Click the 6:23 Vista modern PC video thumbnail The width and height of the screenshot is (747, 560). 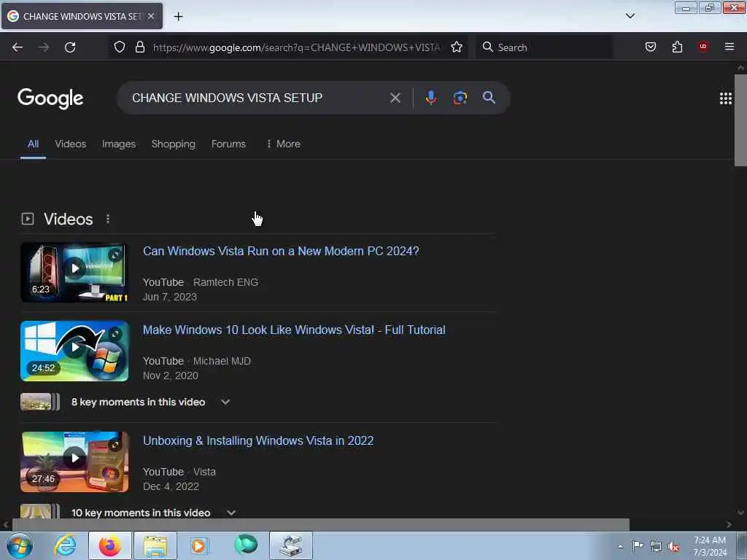[x=74, y=273]
